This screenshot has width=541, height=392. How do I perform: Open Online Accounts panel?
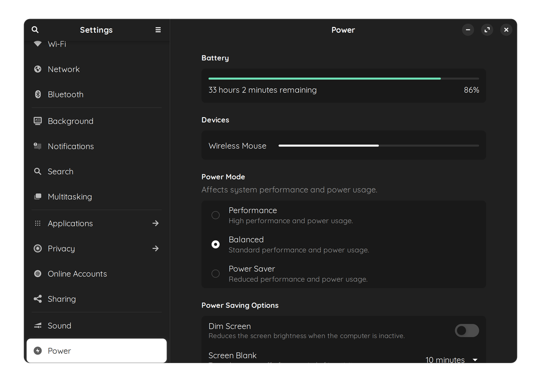(x=97, y=273)
